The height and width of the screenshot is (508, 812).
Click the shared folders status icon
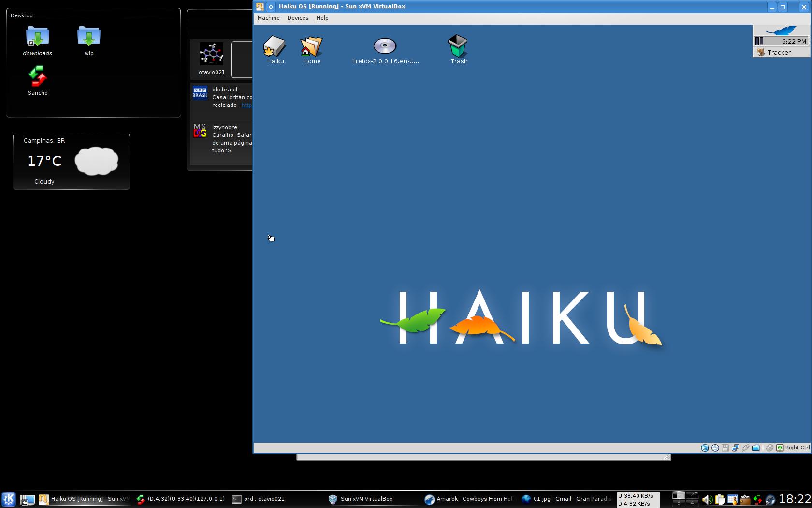(755, 448)
